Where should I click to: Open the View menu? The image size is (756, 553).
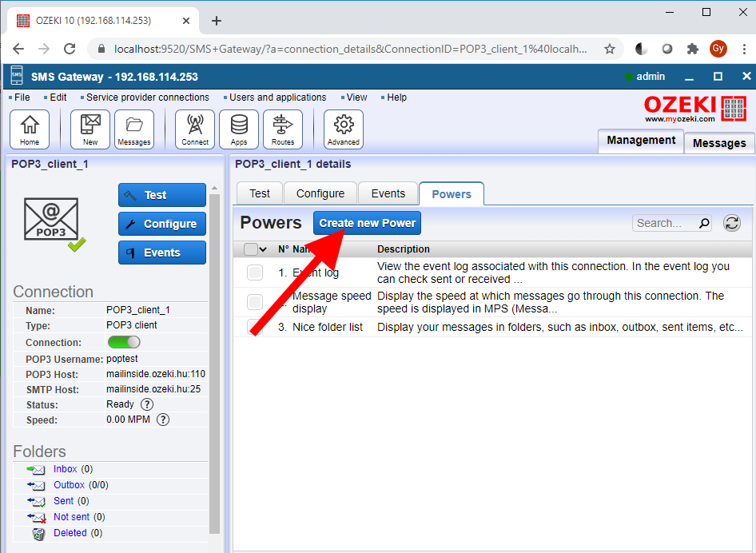click(356, 97)
